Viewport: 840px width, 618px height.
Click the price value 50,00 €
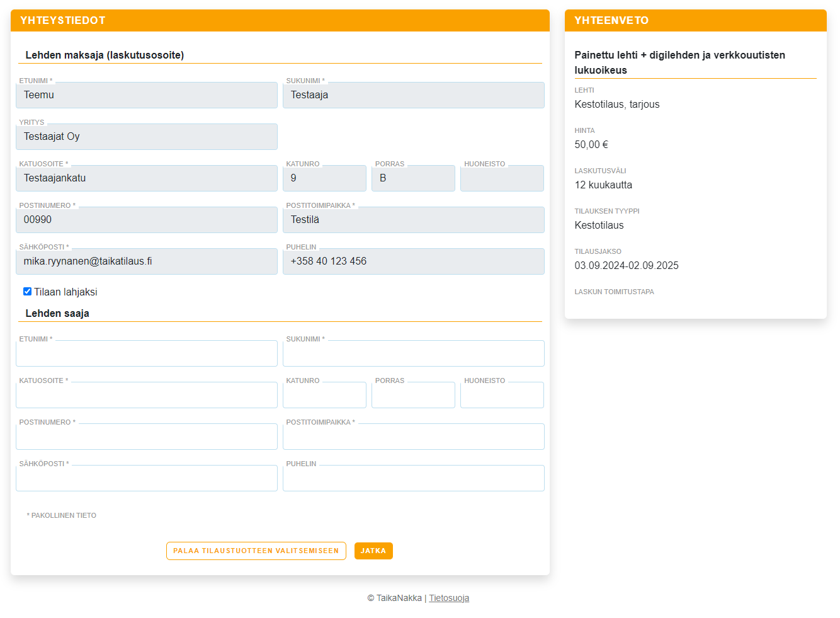pos(591,144)
